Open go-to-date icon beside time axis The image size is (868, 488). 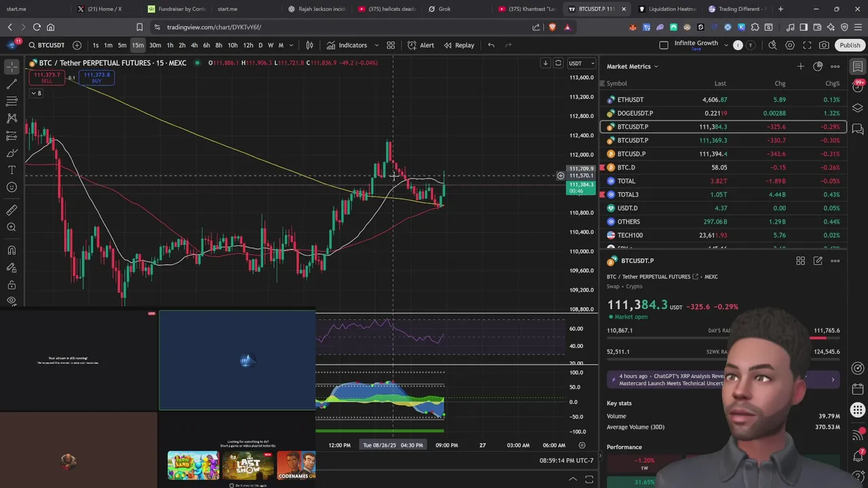pos(582,445)
